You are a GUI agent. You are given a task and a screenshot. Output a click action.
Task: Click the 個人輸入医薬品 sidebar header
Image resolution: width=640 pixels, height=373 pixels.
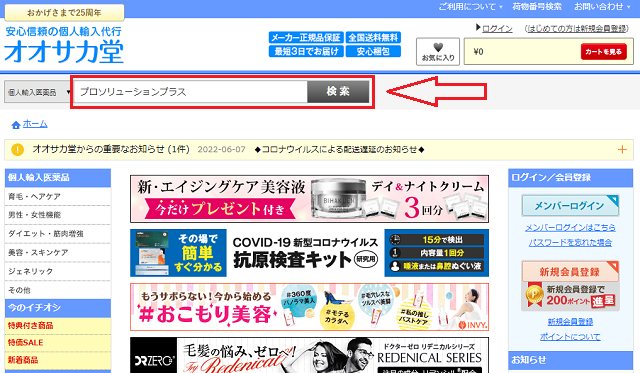58,178
